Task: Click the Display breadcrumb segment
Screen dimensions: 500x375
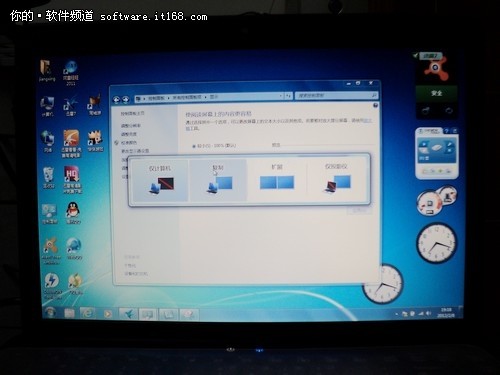Action: [x=213, y=97]
